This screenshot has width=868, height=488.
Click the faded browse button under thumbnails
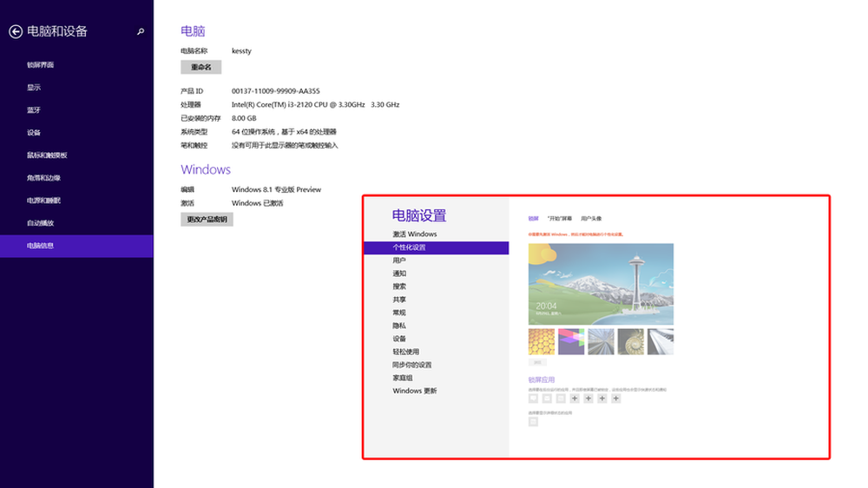pyautogui.click(x=537, y=363)
